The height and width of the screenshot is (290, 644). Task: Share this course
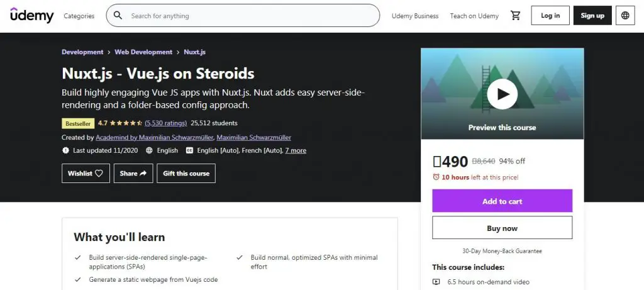[133, 173]
